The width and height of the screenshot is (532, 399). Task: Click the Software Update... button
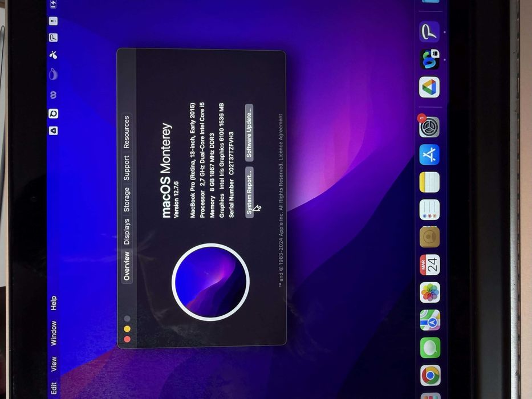tap(249, 133)
